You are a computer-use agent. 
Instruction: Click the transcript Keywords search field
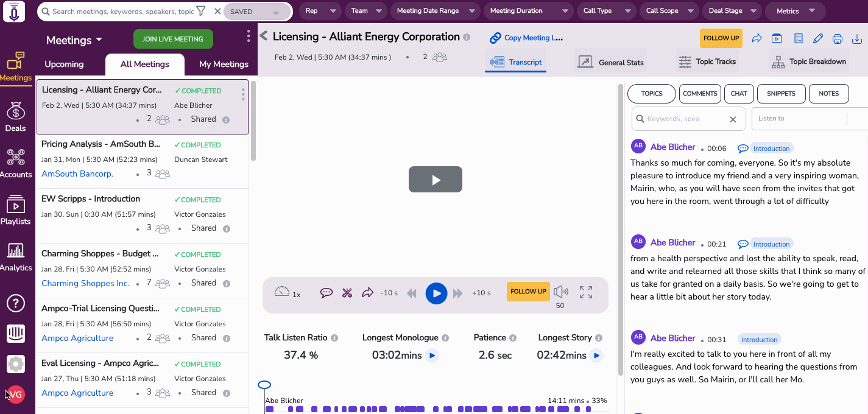pos(682,119)
